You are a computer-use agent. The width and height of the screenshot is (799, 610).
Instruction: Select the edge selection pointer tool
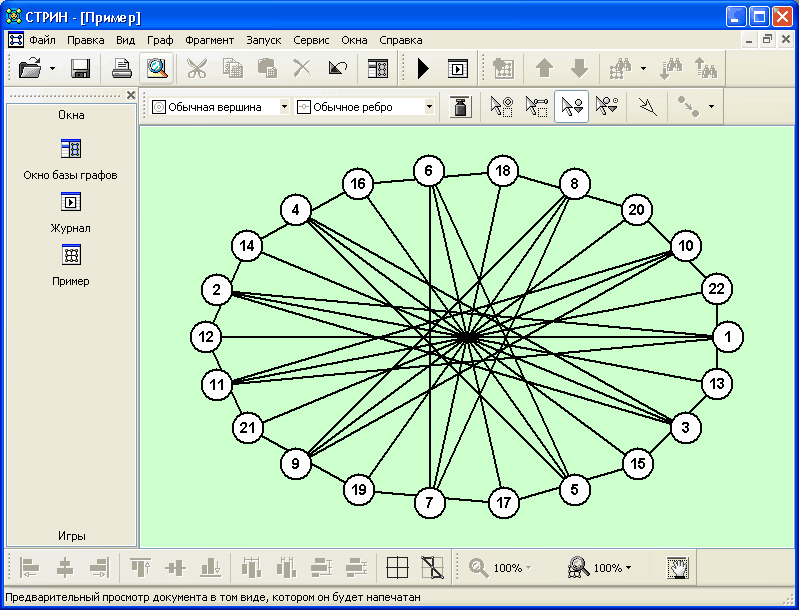[537, 107]
